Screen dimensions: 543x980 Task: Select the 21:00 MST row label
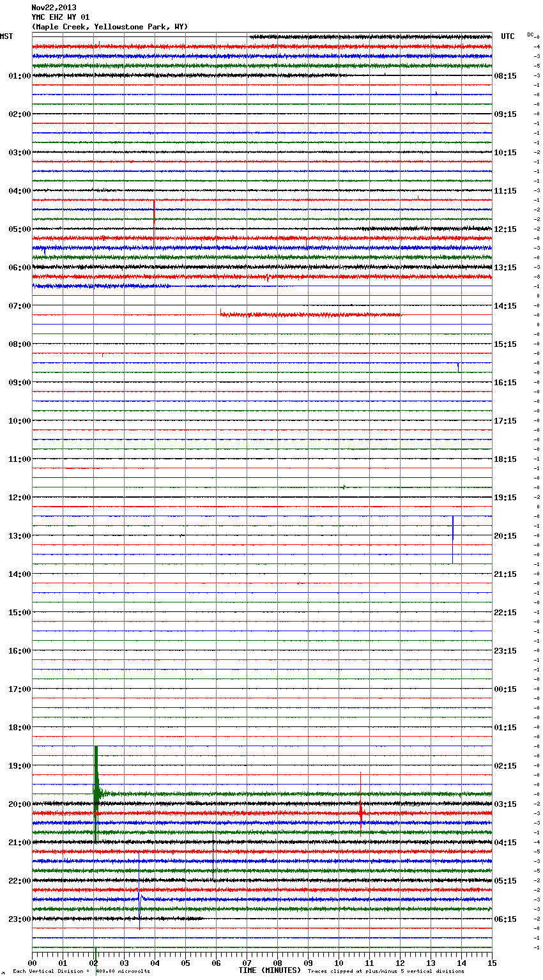20,843
